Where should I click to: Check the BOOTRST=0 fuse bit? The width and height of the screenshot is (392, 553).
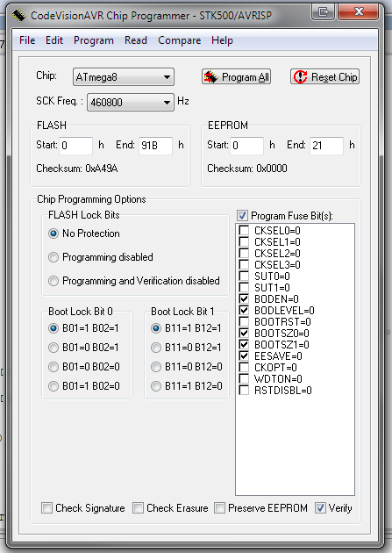244,321
